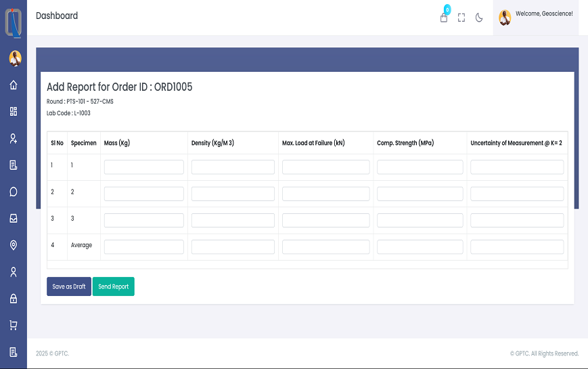Open the Welcome, Geoscience profile menu
588x369 pixels.
[537, 17]
